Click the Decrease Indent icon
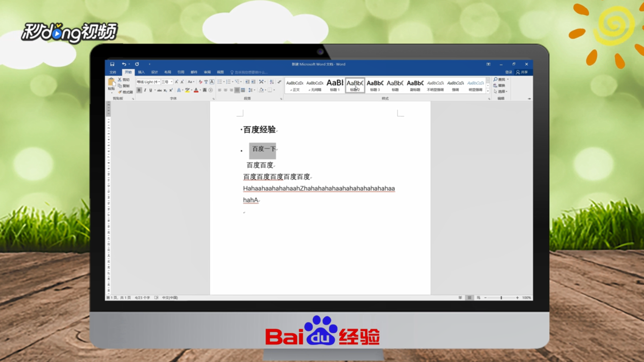The height and width of the screenshot is (362, 644). [247, 82]
